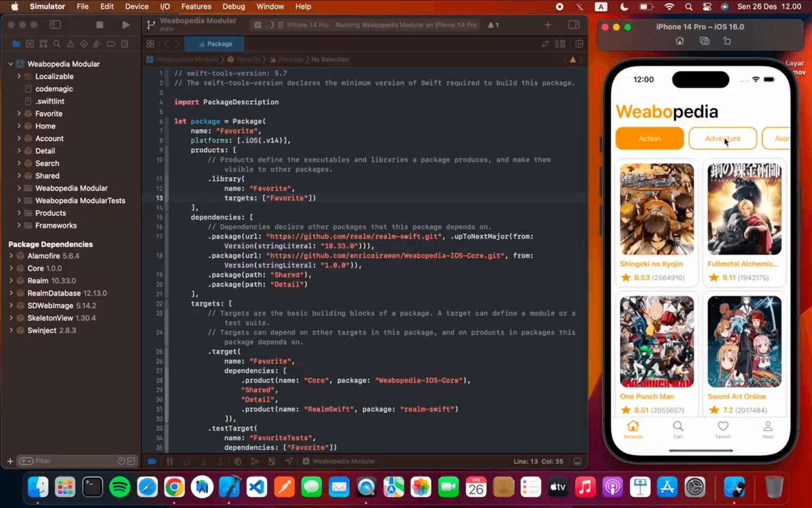Tap the Adventure genre button

pos(722,139)
